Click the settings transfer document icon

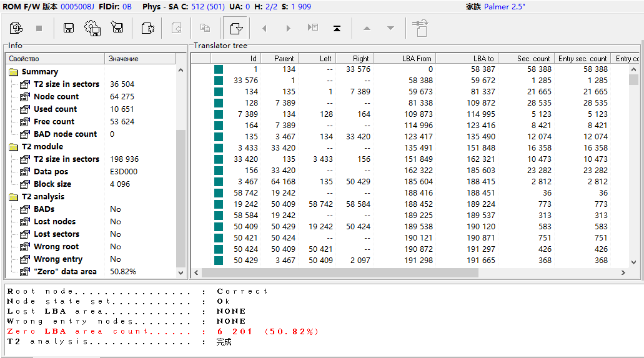(420, 28)
